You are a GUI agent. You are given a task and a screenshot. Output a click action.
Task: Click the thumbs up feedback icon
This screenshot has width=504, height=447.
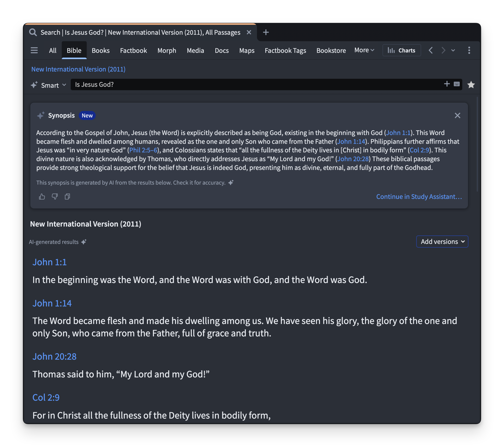[42, 197]
